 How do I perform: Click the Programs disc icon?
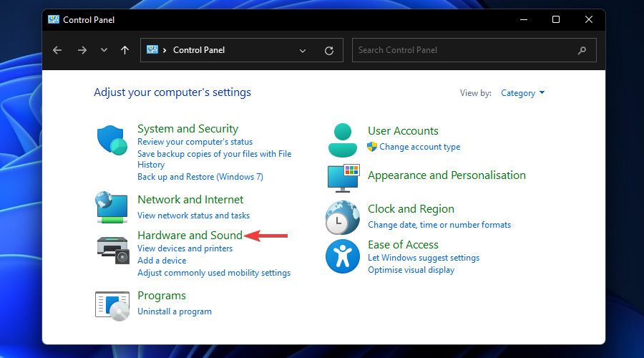[x=112, y=304]
